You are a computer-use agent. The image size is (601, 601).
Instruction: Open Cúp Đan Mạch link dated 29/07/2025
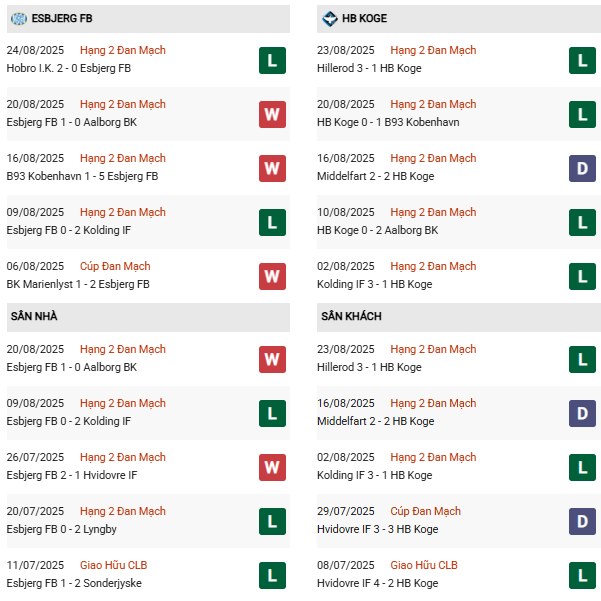(426, 511)
